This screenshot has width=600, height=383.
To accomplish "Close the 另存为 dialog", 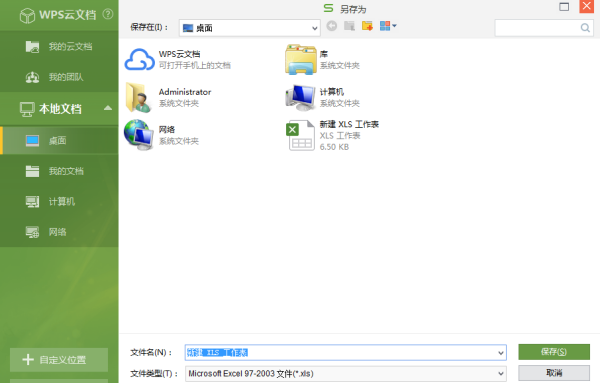I will [586, 7].
